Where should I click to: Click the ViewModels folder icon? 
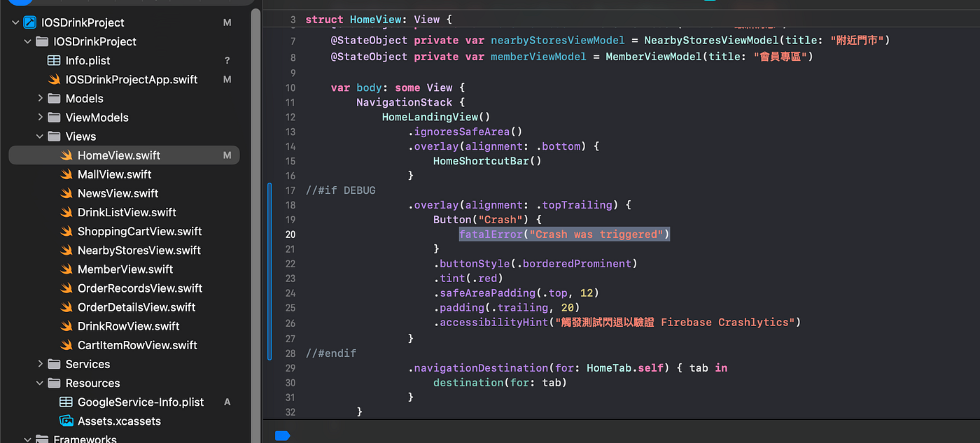[x=54, y=118]
